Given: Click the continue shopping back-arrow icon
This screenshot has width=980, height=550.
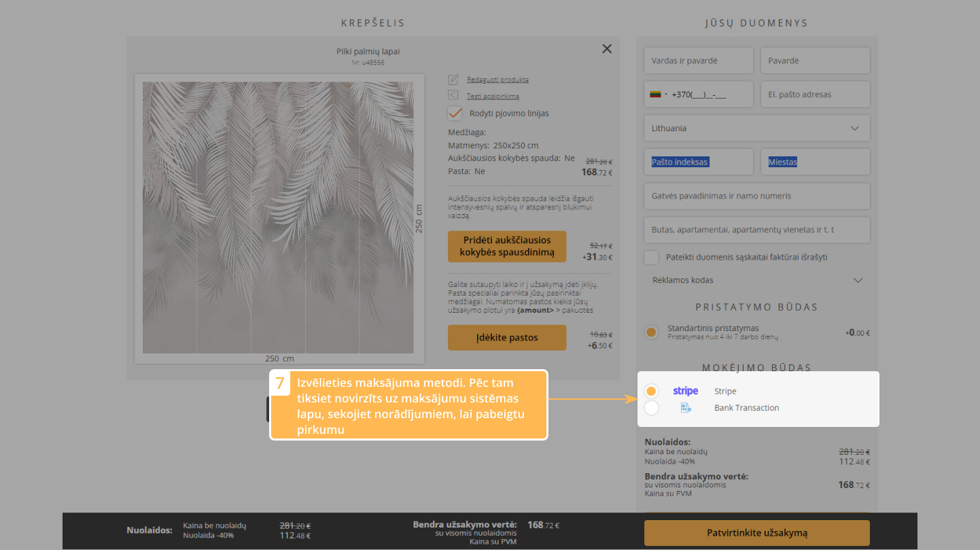Looking at the screenshot, I should [x=453, y=96].
